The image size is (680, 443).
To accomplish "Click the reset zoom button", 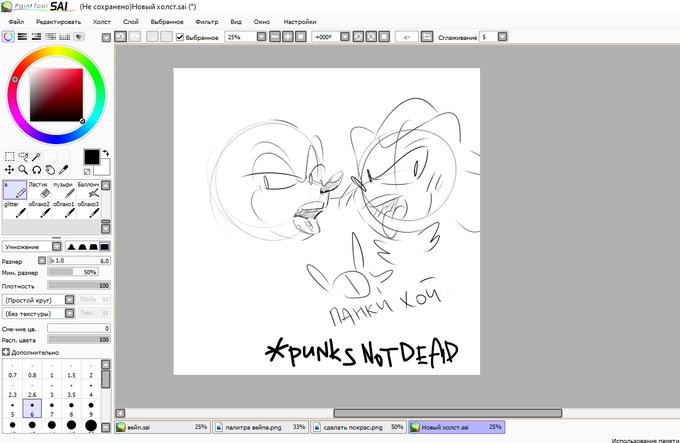I will pyautogui.click(x=301, y=37).
